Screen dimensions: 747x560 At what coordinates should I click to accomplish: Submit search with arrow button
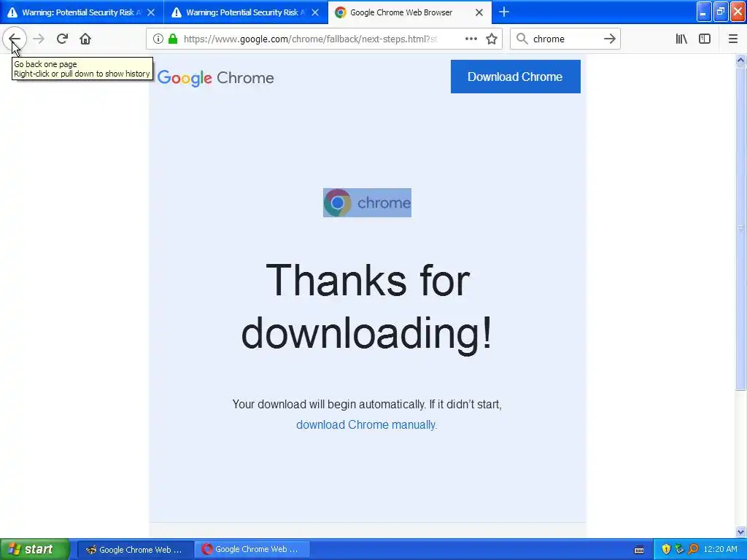pyautogui.click(x=610, y=39)
